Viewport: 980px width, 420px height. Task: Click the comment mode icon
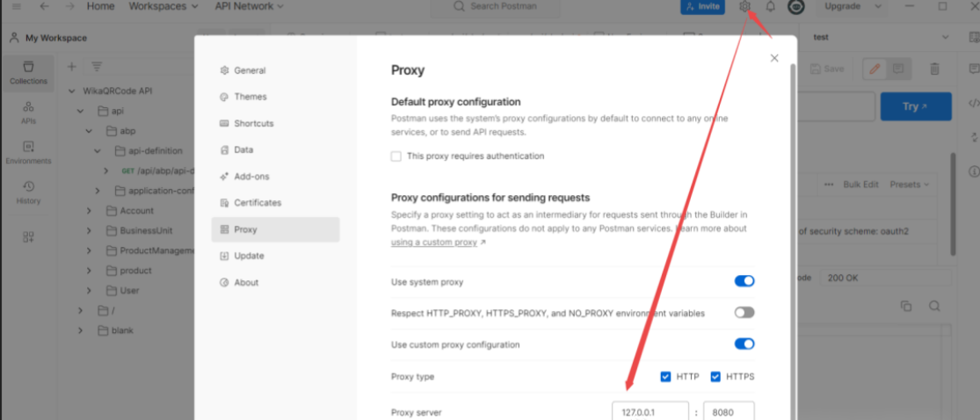[898, 69]
